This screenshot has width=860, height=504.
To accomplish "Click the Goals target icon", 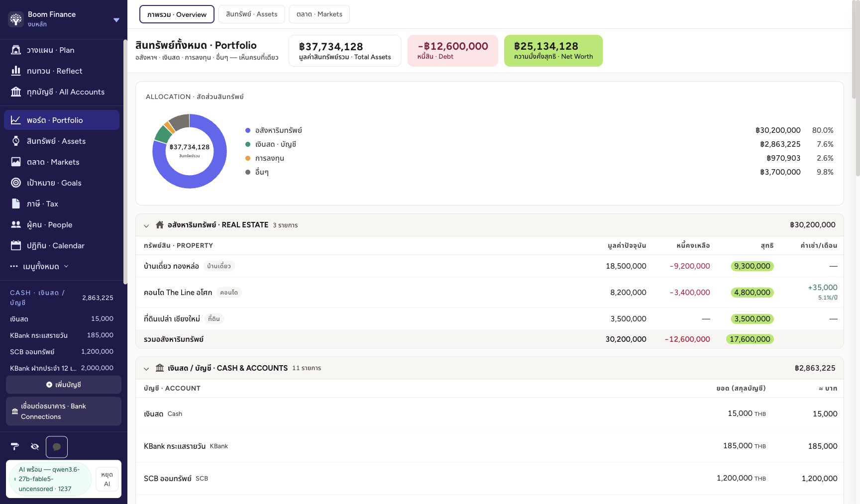I will tap(16, 183).
